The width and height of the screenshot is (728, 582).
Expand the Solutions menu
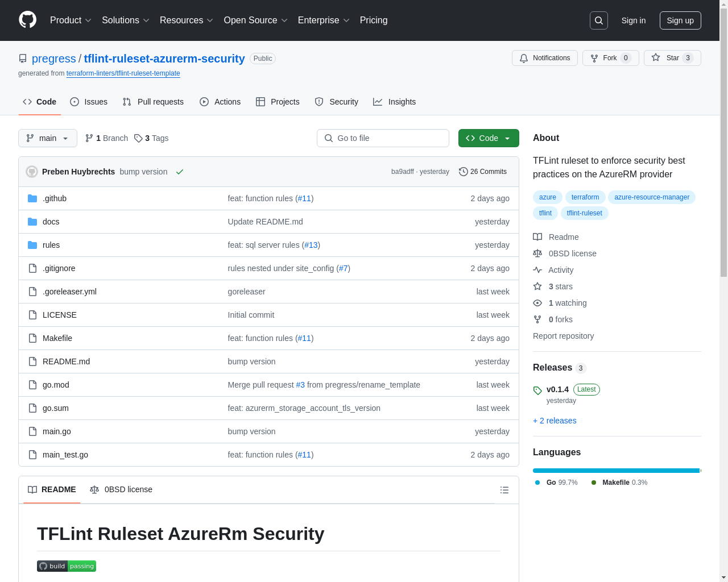coord(126,20)
